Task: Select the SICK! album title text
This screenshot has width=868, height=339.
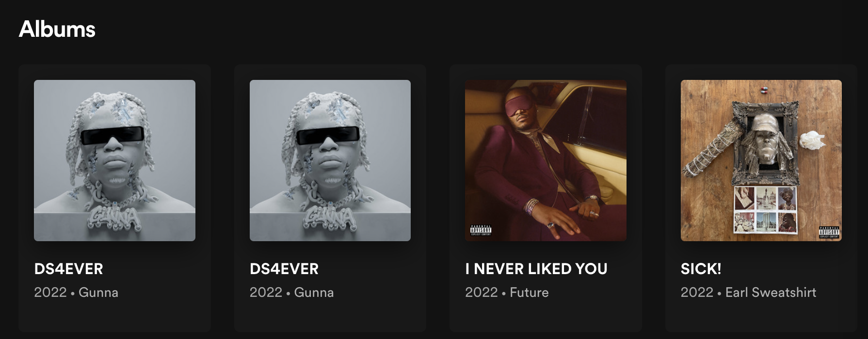Action: [701, 269]
